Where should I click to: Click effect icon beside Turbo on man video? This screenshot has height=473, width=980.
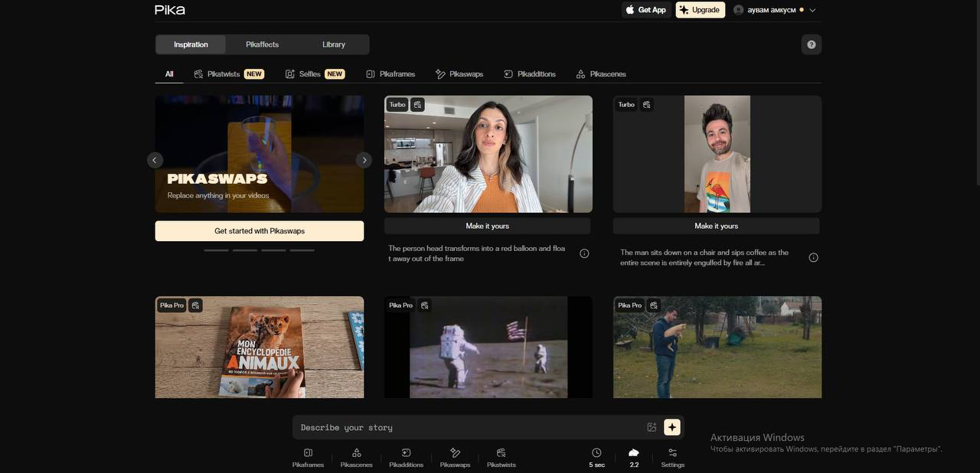point(646,105)
